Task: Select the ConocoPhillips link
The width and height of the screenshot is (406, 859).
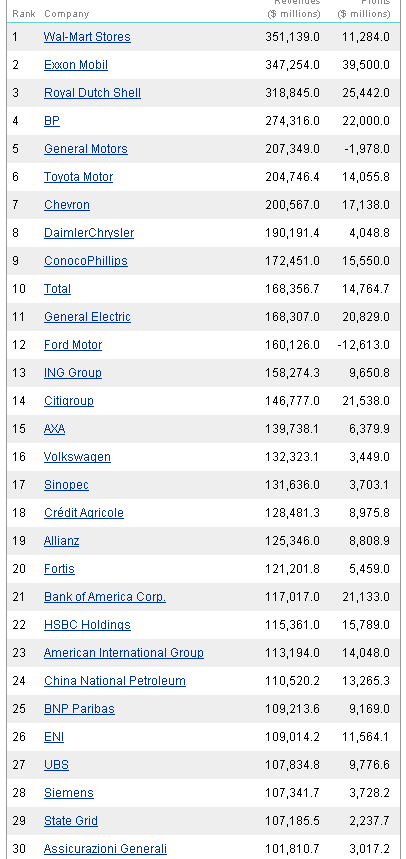Action: pyautogui.click(x=85, y=261)
